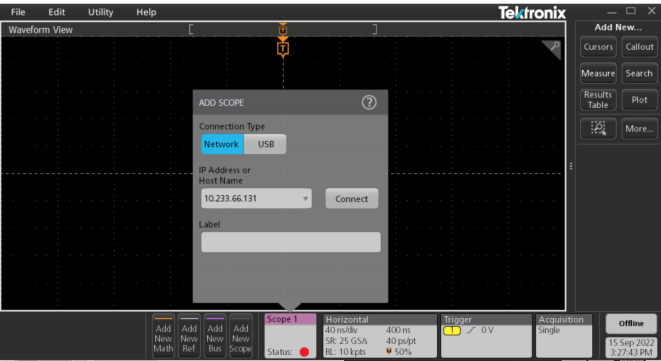Expand the IP address dropdown arrow
The width and height of the screenshot is (661, 361).
coord(306,199)
